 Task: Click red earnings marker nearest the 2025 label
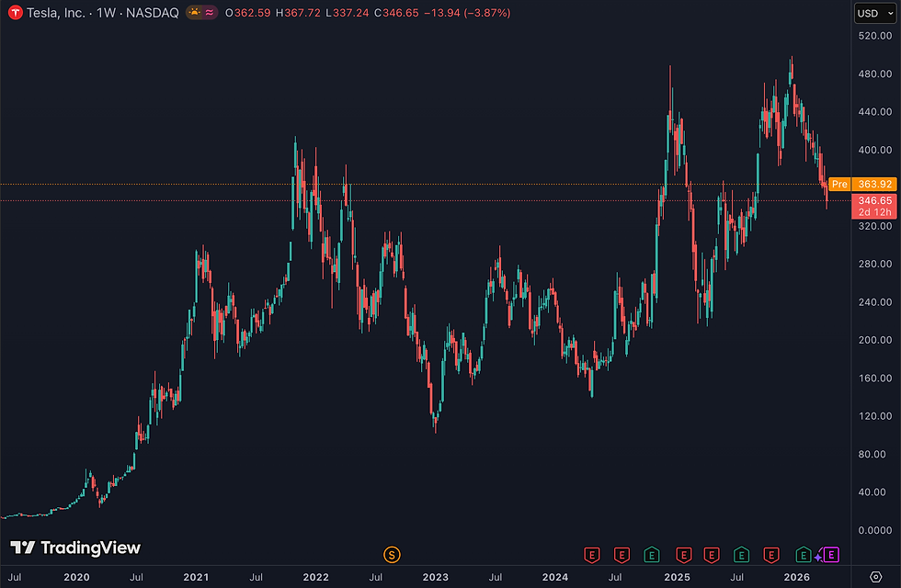[x=683, y=555]
